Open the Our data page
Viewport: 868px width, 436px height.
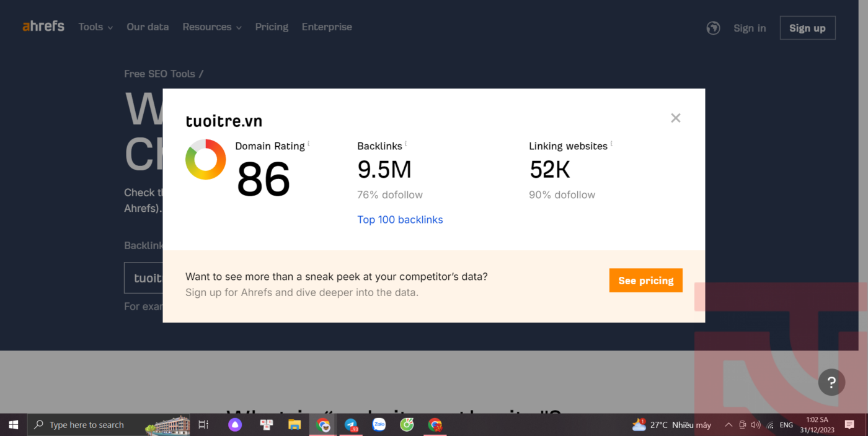[x=148, y=27]
